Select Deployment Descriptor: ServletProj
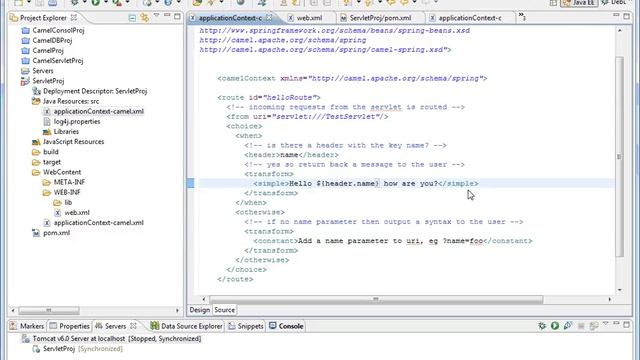This screenshot has height=360, width=640. (x=95, y=91)
